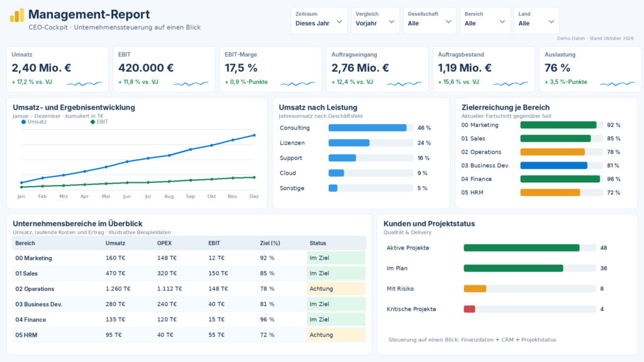Image resolution: width=644 pixels, height=362 pixels.
Task: Click the 1.260 T€ Umsatz cell
Action: coord(118,289)
